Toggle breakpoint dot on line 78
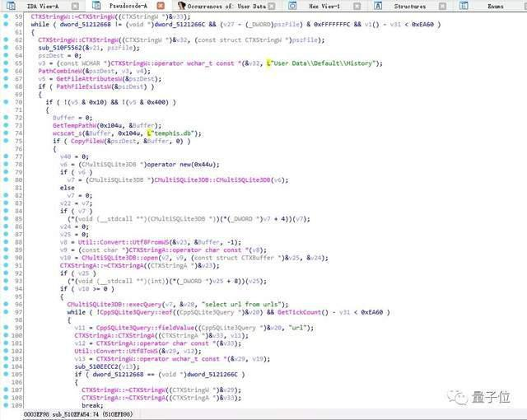Viewport: 527px width, 420px height. tap(6, 165)
